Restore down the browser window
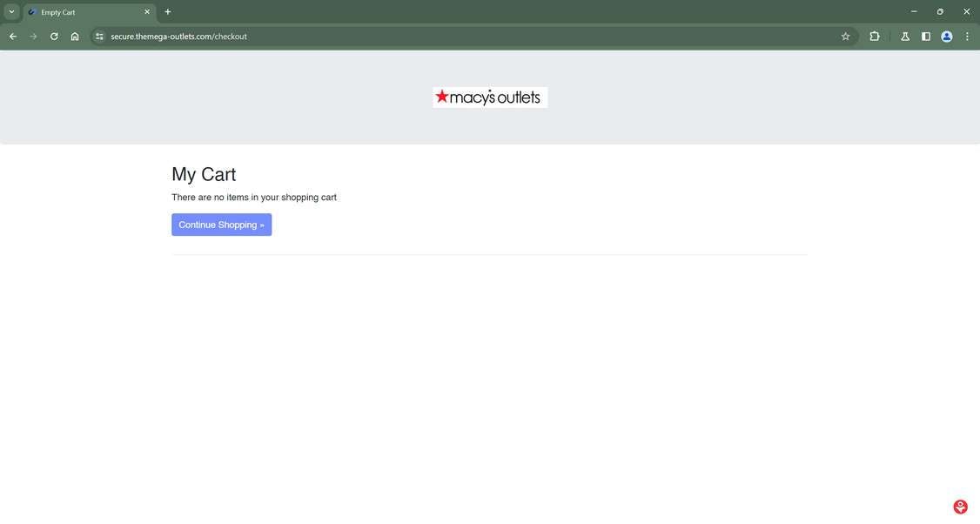Screen dimensions: 980x524 pos(940,11)
